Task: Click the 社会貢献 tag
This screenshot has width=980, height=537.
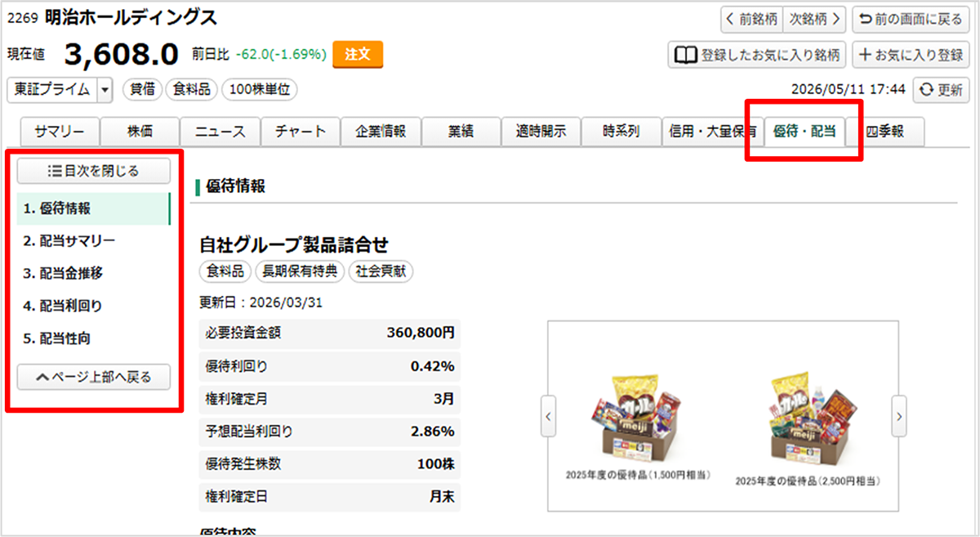Action: pyautogui.click(x=381, y=271)
